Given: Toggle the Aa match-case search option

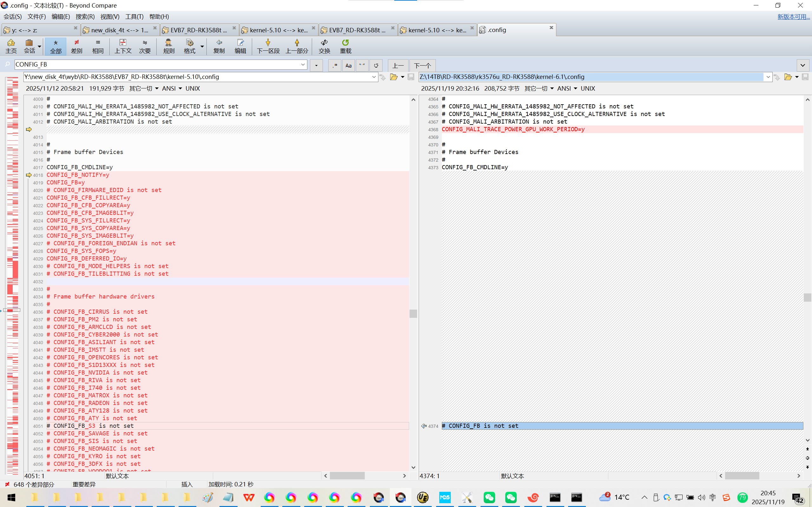Looking at the screenshot, I should 348,65.
